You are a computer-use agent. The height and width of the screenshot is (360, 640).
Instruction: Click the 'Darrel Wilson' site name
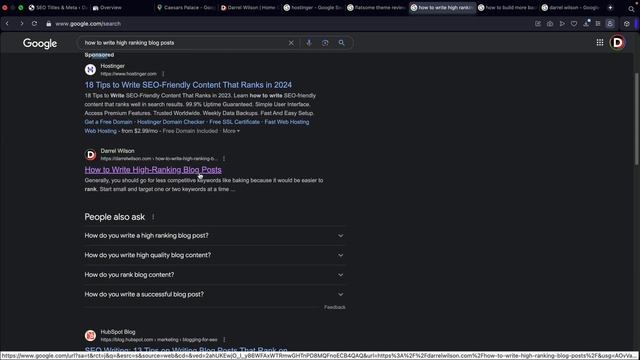tap(118, 151)
